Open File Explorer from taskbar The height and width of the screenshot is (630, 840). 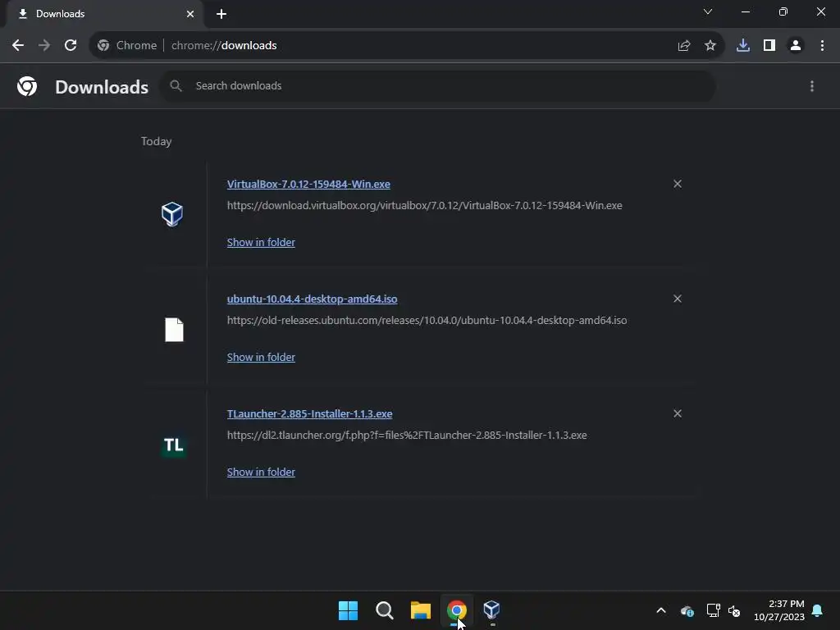point(421,610)
